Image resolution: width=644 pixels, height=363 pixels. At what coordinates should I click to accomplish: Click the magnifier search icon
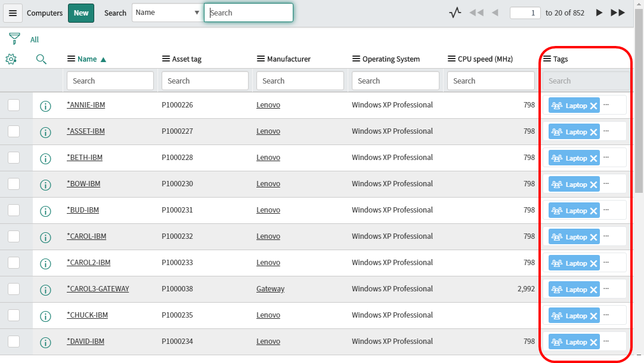(41, 59)
